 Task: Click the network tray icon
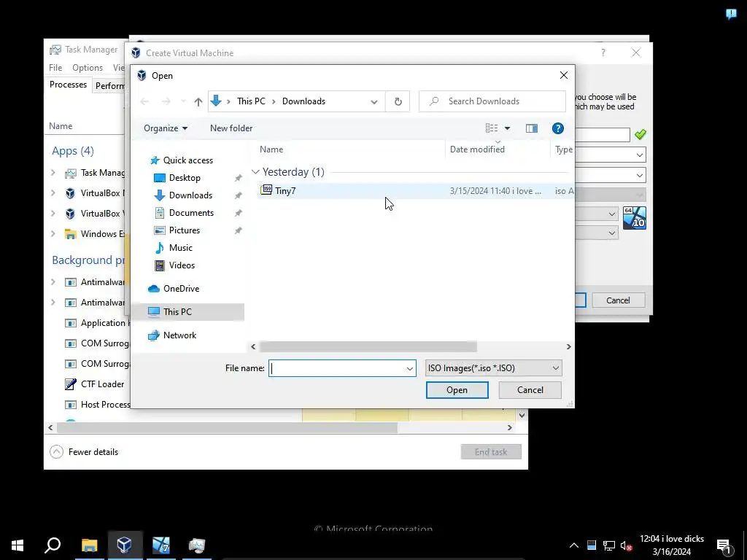pos(609,545)
